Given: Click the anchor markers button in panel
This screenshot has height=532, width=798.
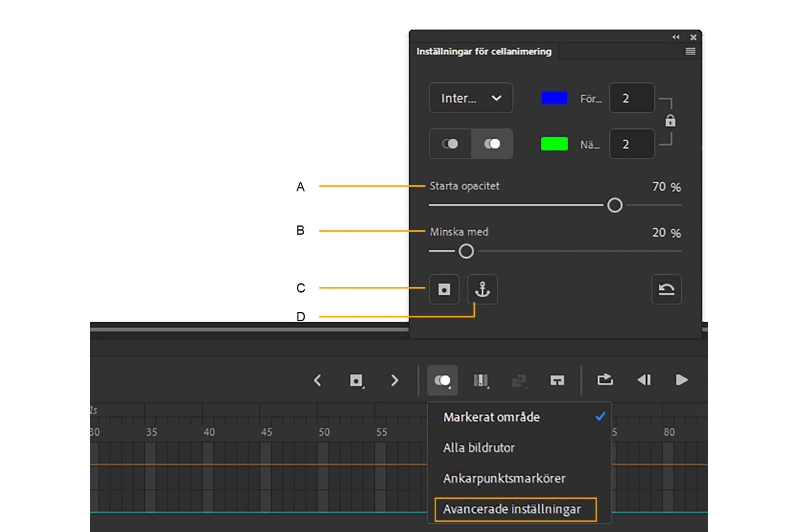Looking at the screenshot, I should (482, 289).
